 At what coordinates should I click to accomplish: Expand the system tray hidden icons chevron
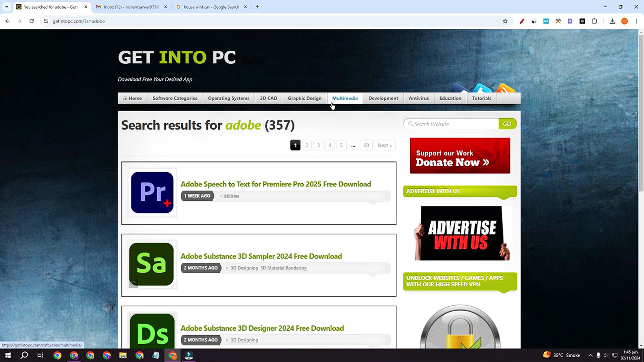pos(590,355)
